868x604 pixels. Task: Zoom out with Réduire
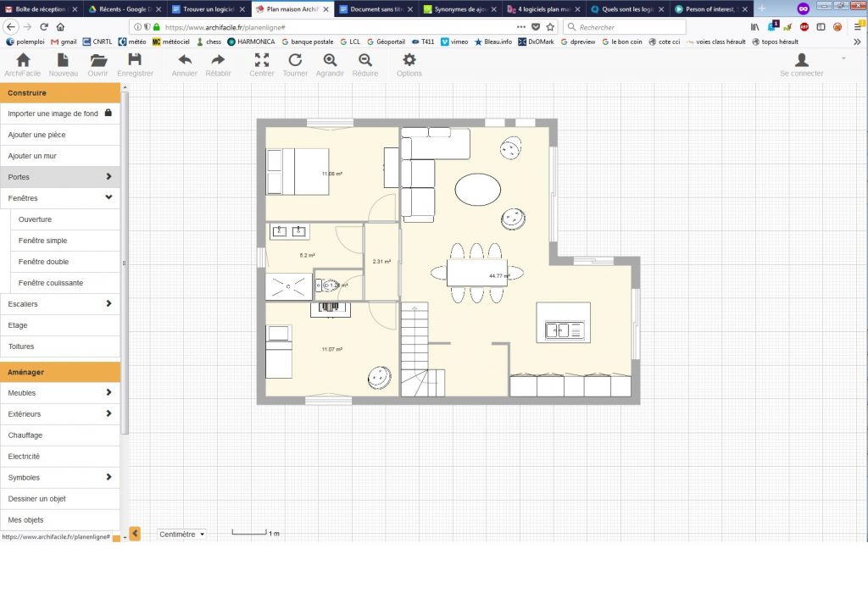[x=364, y=60]
